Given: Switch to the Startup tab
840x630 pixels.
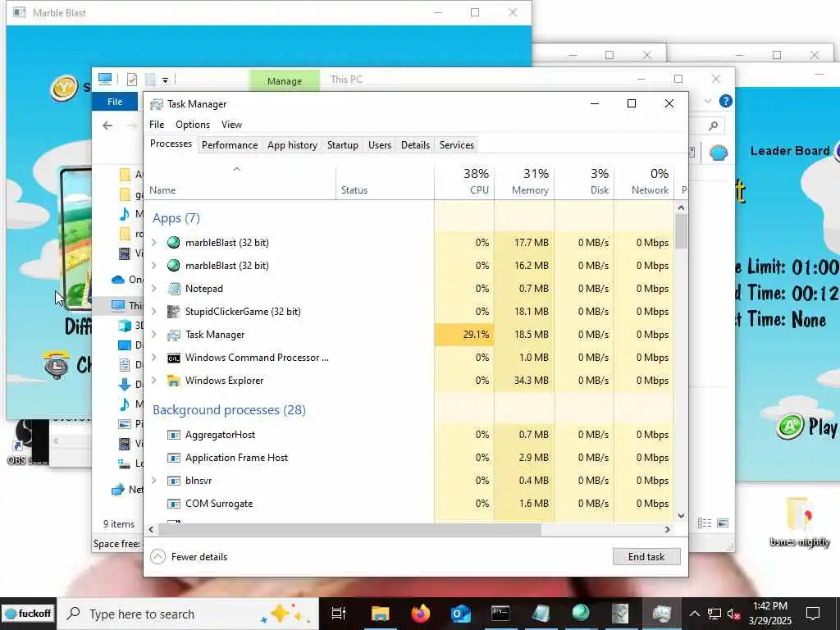Looking at the screenshot, I should (343, 145).
